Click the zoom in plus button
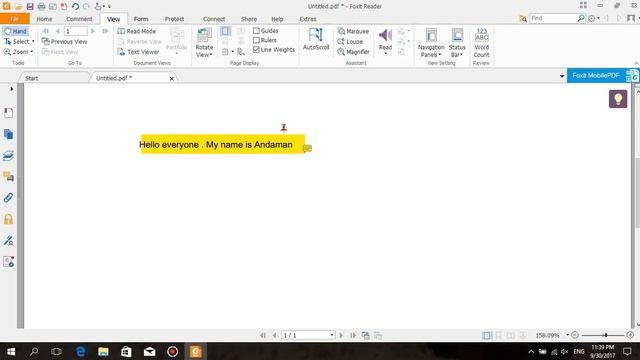The image size is (640, 360). pyautogui.click(x=630, y=335)
